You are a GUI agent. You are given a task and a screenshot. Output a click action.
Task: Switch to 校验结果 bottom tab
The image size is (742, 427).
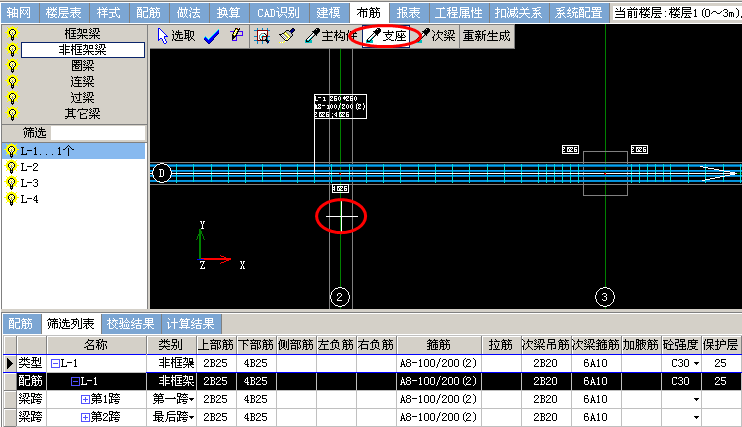(131, 324)
